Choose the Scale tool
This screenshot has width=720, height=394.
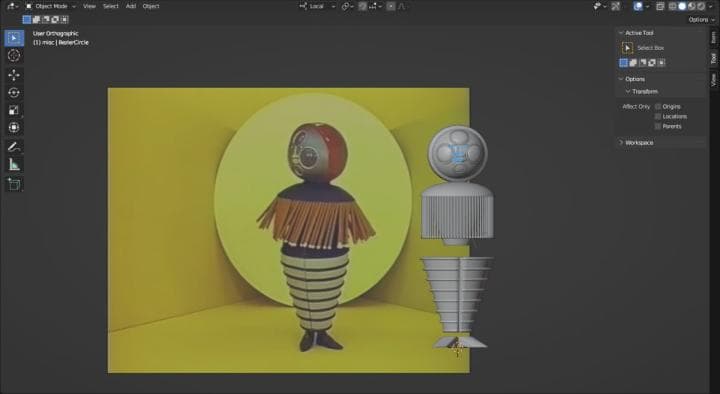pos(14,110)
